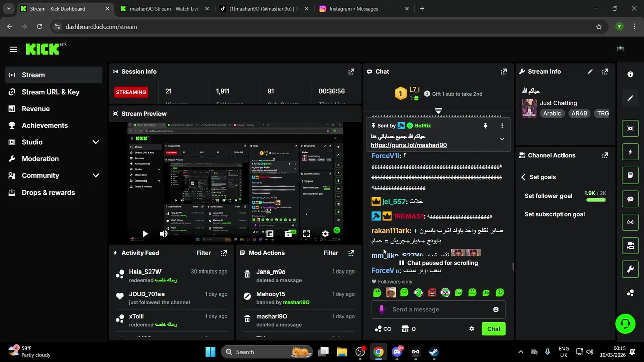Open chat settings gear icon
Screen dimensions: 644x362
[471, 329]
